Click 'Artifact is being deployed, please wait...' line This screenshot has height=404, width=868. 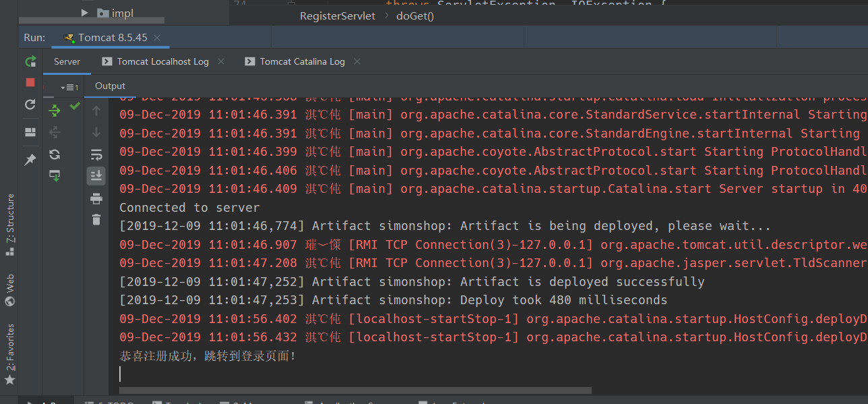click(x=445, y=226)
